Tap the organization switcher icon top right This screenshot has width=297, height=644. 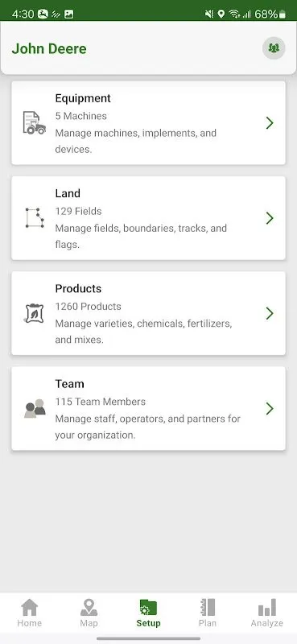pos(274,48)
